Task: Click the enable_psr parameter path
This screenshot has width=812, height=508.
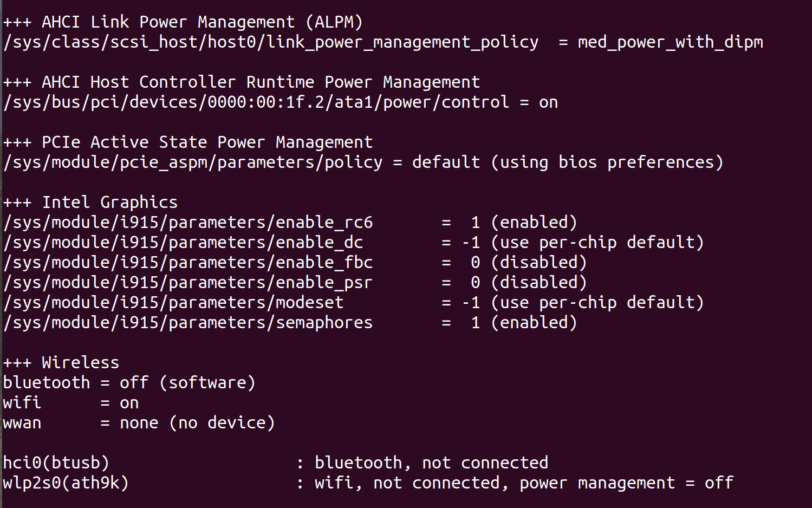Action: tap(188, 283)
